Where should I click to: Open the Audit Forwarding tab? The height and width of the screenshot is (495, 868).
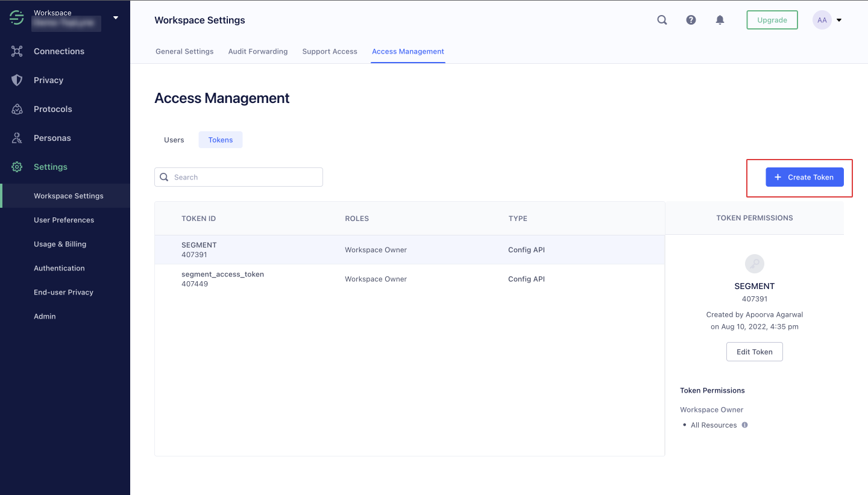click(x=258, y=51)
